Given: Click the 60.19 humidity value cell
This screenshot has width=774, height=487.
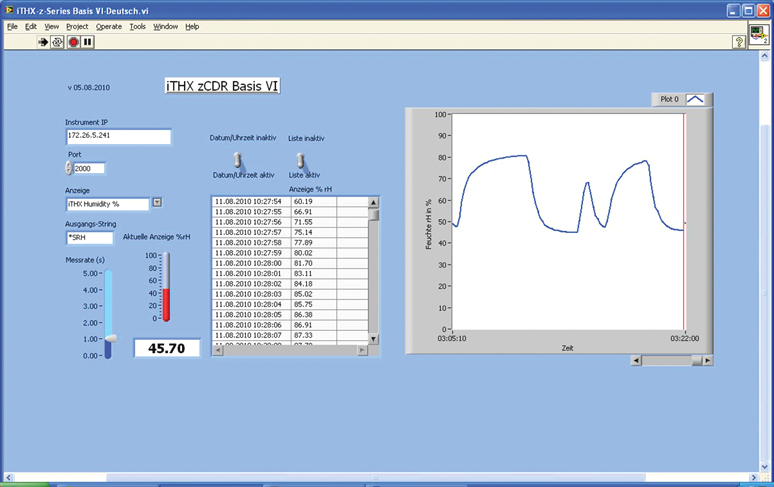Looking at the screenshot, I should pyautogui.click(x=314, y=202).
